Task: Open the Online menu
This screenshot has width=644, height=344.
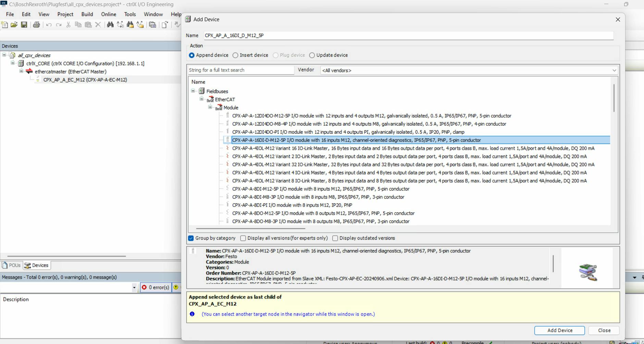Action: coord(109,14)
